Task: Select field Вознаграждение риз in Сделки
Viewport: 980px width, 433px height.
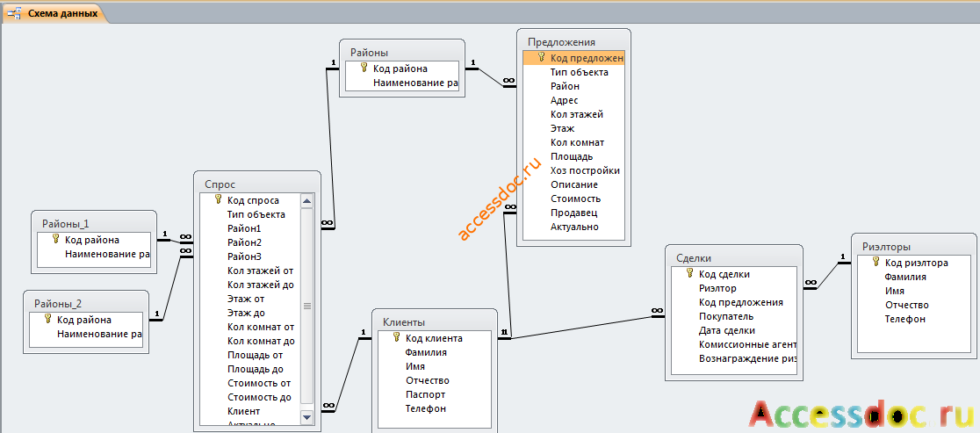Action: [x=747, y=358]
